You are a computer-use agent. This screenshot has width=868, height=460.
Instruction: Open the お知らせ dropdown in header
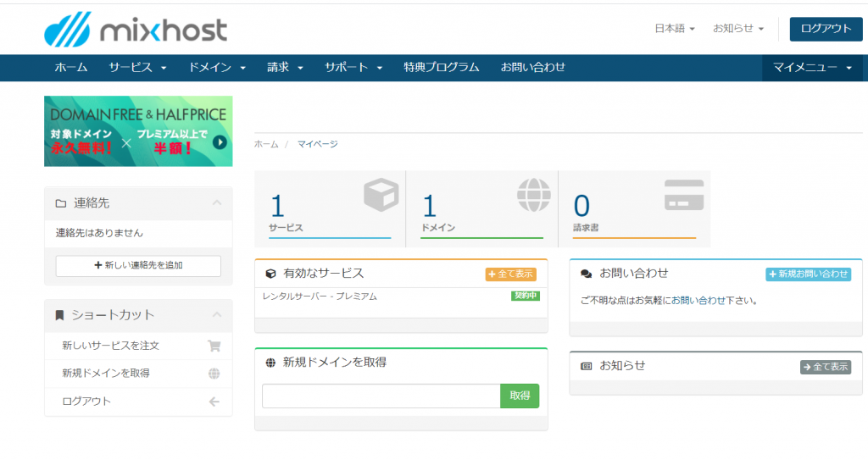click(x=738, y=28)
